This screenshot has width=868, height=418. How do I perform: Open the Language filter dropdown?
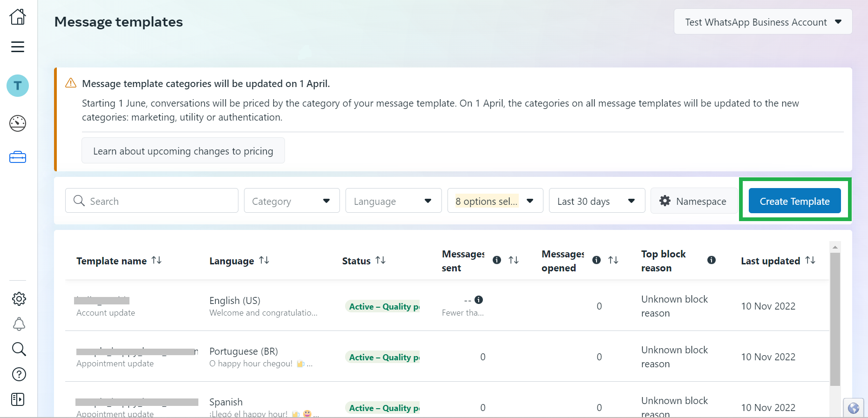[x=393, y=201]
